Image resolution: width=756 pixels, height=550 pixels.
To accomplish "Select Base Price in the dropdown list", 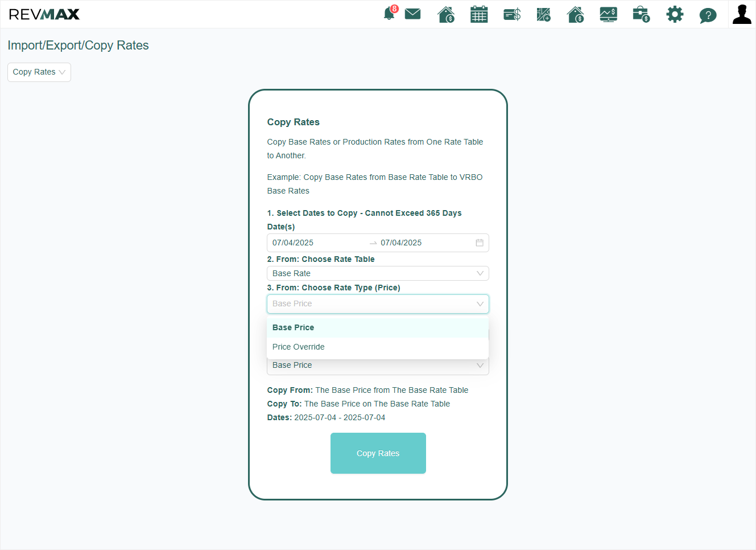I will pyautogui.click(x=378, y=327).
